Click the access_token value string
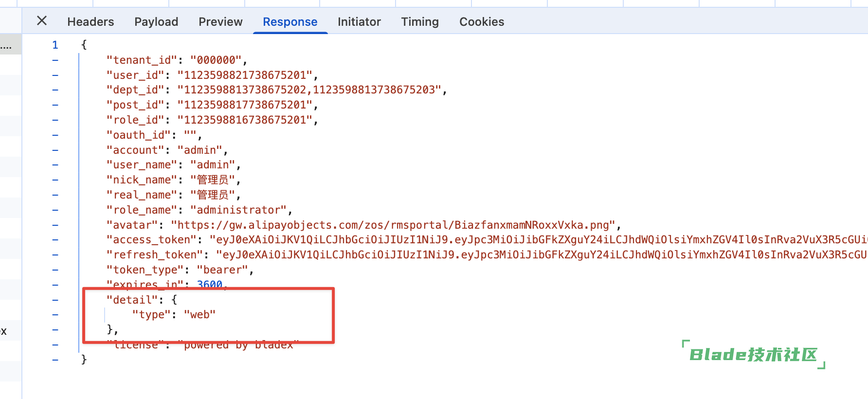Screen dimensions: 868x399 [x=535, y=240]
